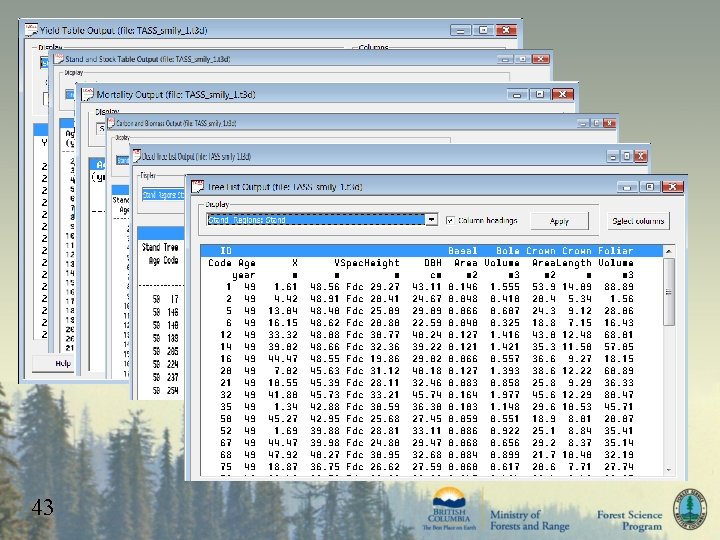
Task: Close the Tree List Output window
Action: pyautogui.click(x=673, y=187)
